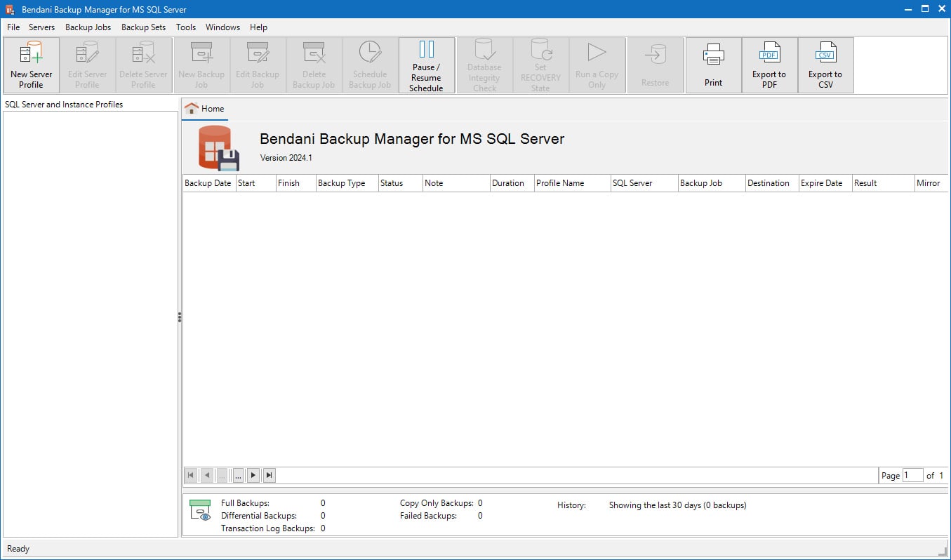The width and height of the screenshot is (951, 560).
Task: Open the File menu
Action: pos(13,27)
